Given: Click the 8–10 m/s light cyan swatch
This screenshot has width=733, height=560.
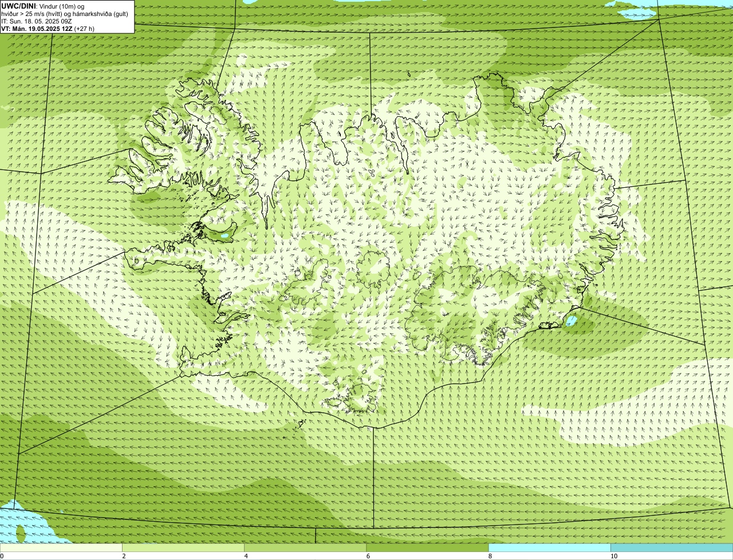Looking at the screenshot, I should (549, 548).
